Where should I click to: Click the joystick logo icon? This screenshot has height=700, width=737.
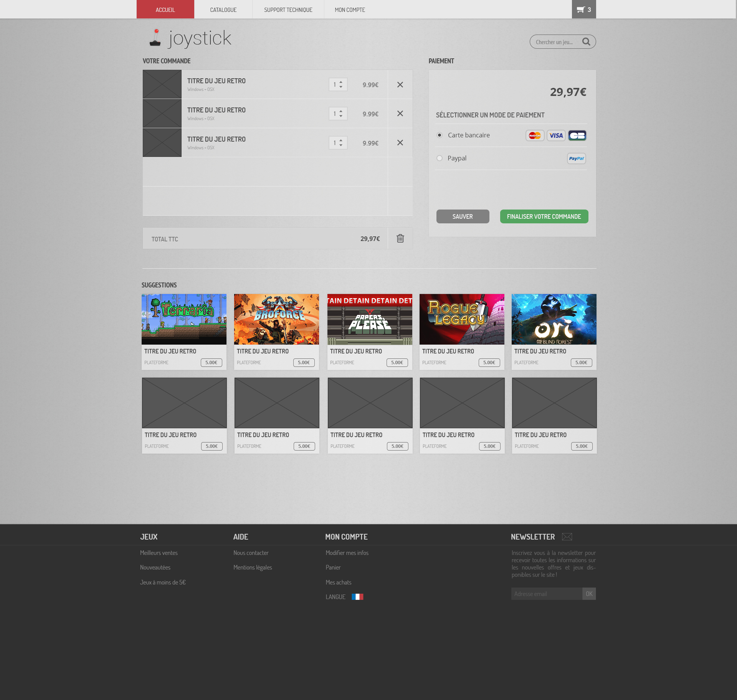coord(155,38)
